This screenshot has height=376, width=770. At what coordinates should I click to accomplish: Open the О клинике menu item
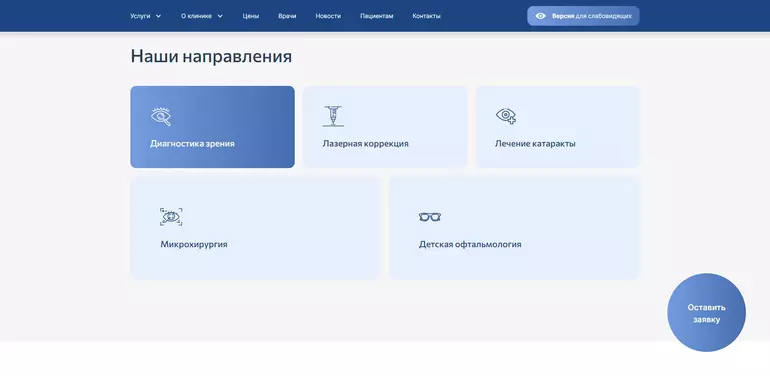[196, 16]
